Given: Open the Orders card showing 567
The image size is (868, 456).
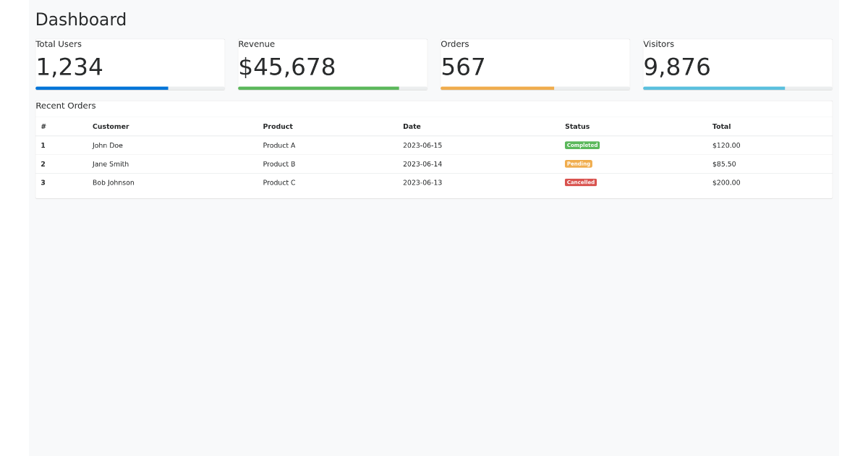Looking at the screenshot, I should point(534,62).
